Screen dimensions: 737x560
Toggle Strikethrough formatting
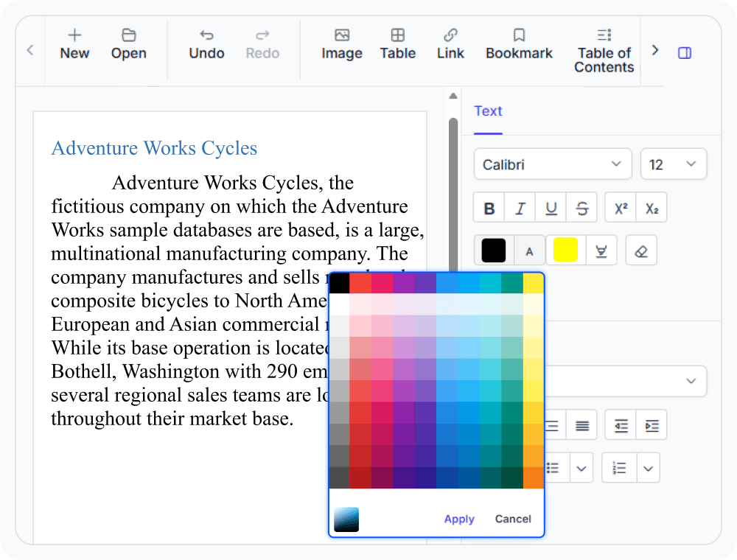pyautogui.click(x=582, y=208)
